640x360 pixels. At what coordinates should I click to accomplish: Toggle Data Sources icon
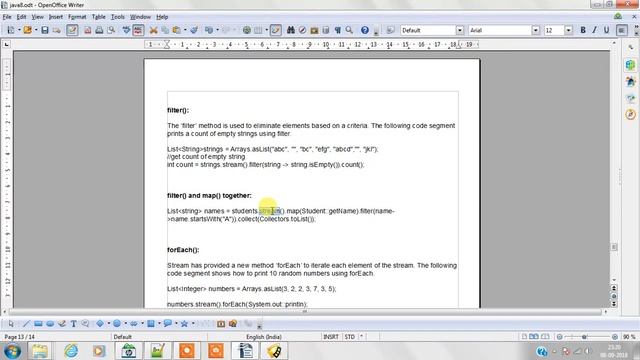pos(326,30)
